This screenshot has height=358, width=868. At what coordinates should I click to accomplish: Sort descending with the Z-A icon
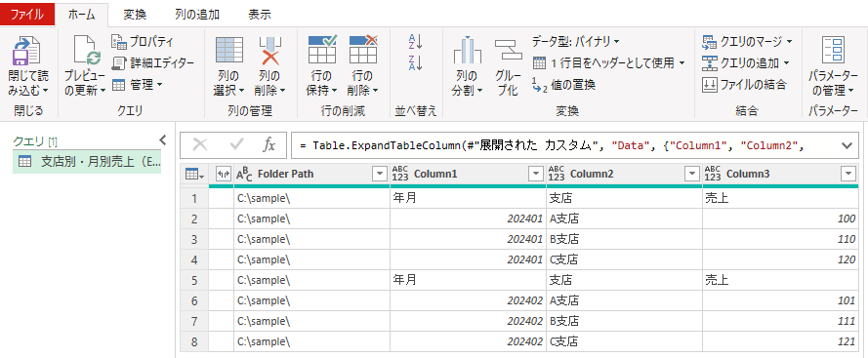tap(415, 62)
